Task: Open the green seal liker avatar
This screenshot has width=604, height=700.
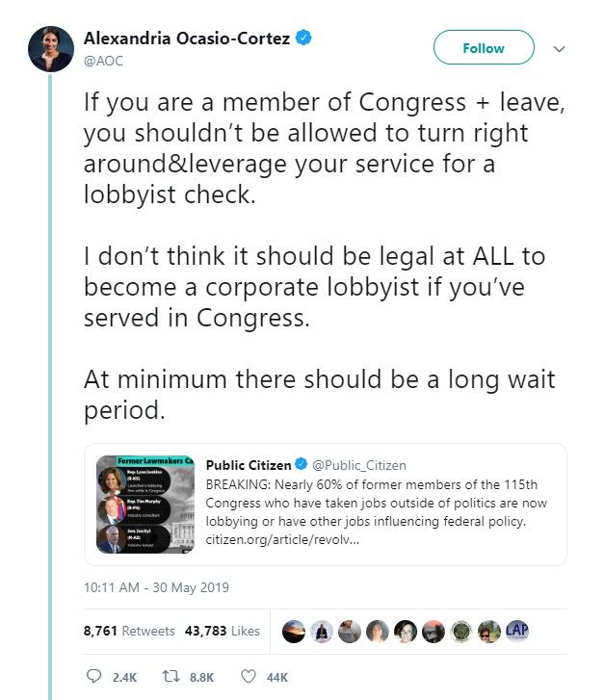Action: [x=461, y=632]
